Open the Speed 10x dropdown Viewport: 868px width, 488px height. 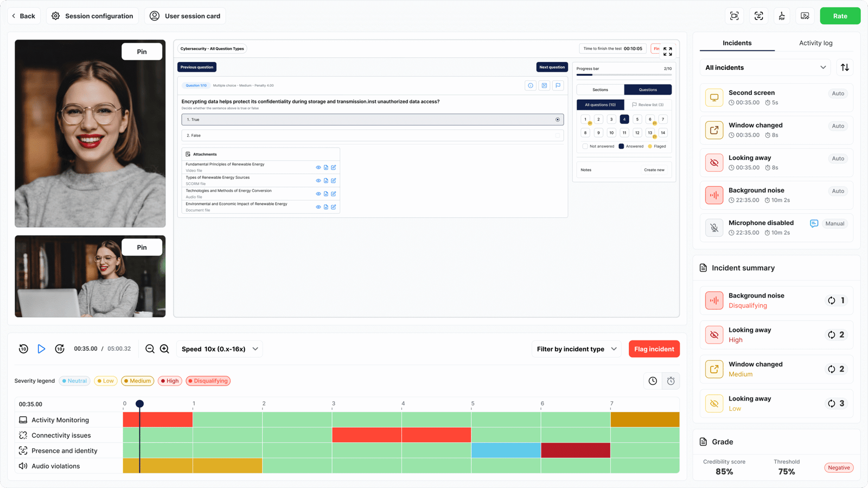click(x=220, y=349)
